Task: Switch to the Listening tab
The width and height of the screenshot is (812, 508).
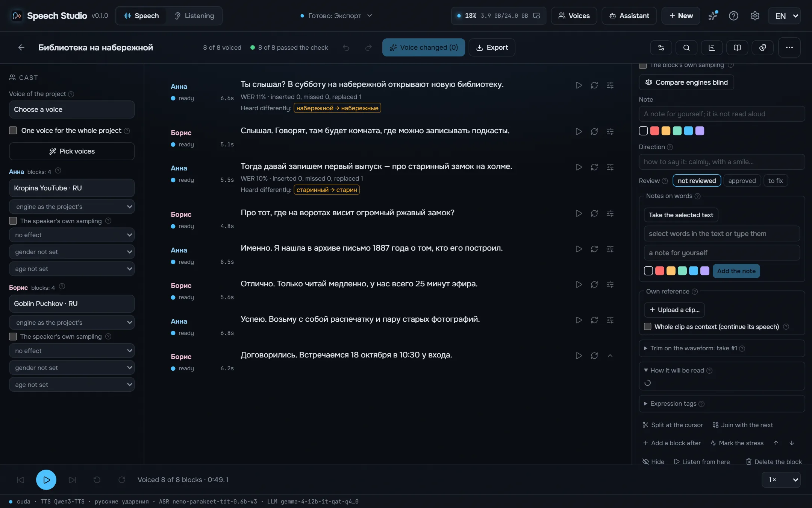Action: click(194, 16)
